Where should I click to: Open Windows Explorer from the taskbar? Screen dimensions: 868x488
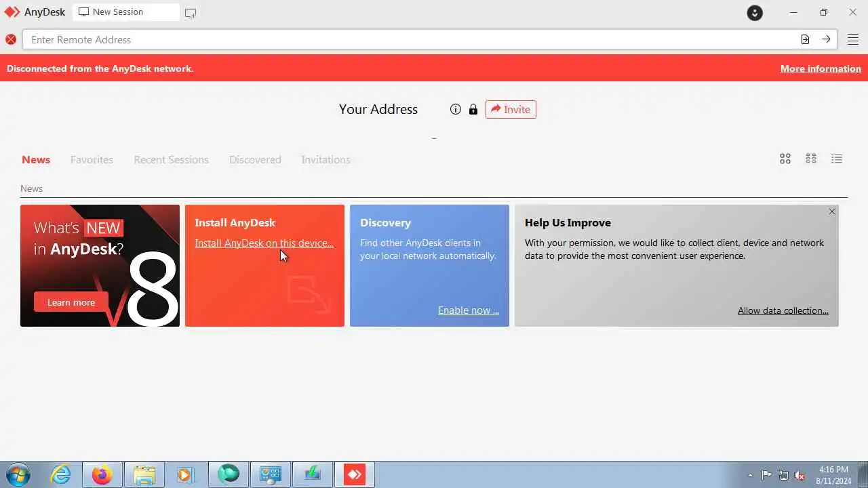(x=144, y=474)
